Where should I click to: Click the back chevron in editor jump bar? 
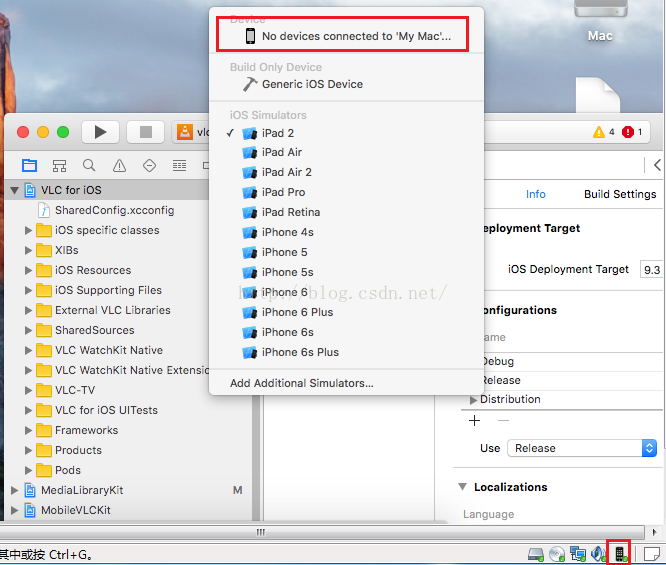point(657,165)
